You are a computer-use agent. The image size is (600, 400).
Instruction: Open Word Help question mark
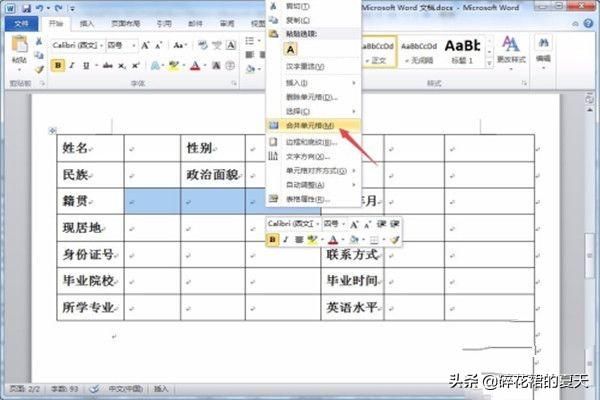coord(588,24)
